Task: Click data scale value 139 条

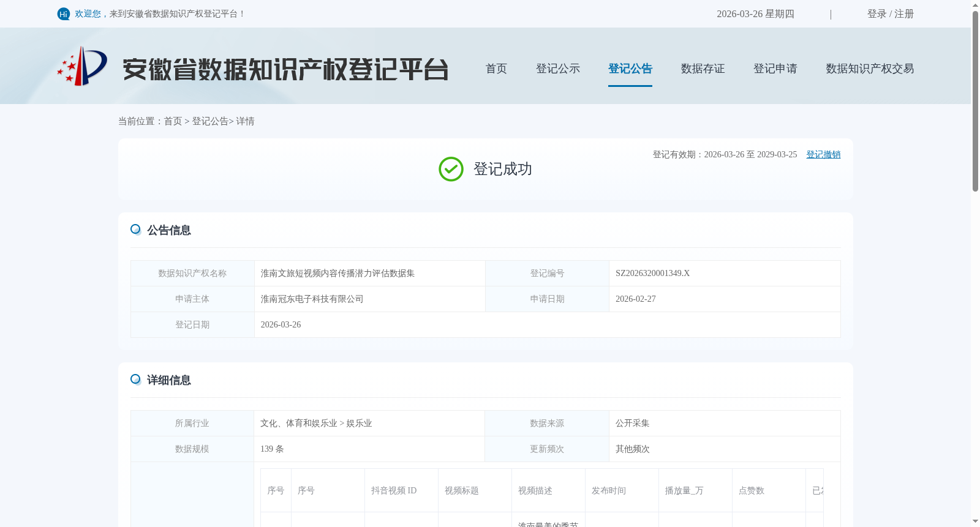Action: click(x=272, y=449)
